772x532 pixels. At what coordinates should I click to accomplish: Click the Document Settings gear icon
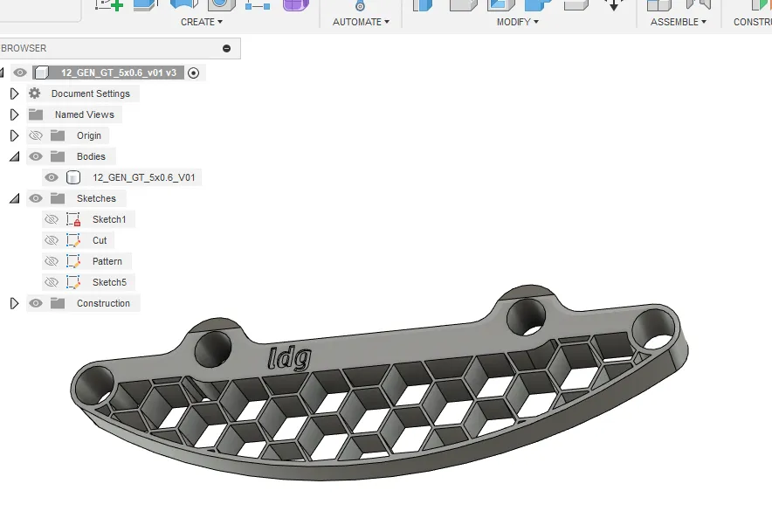pos(35,93)
